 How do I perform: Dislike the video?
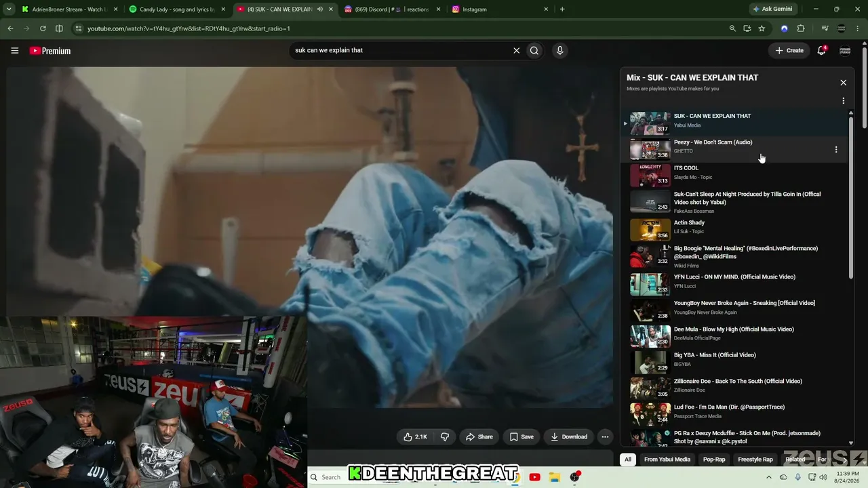pyautogui.click(x=445, y=436)
